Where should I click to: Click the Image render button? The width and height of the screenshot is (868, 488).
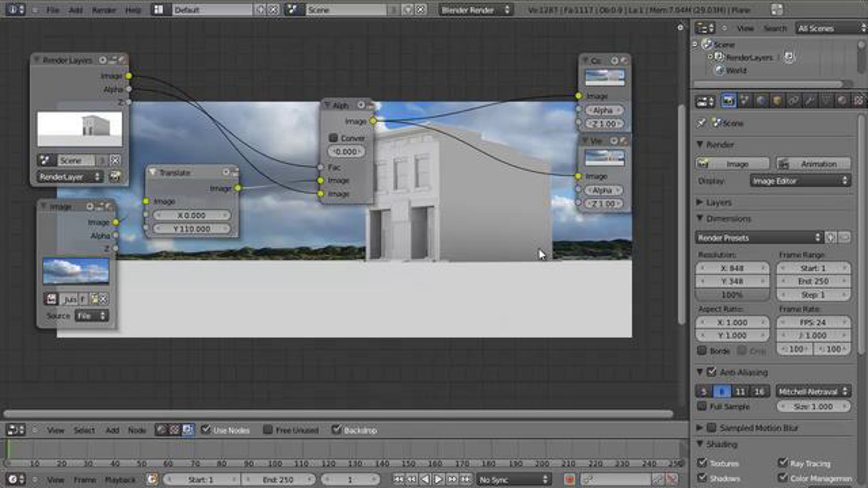pyautogui.click(x=732, y=164)
